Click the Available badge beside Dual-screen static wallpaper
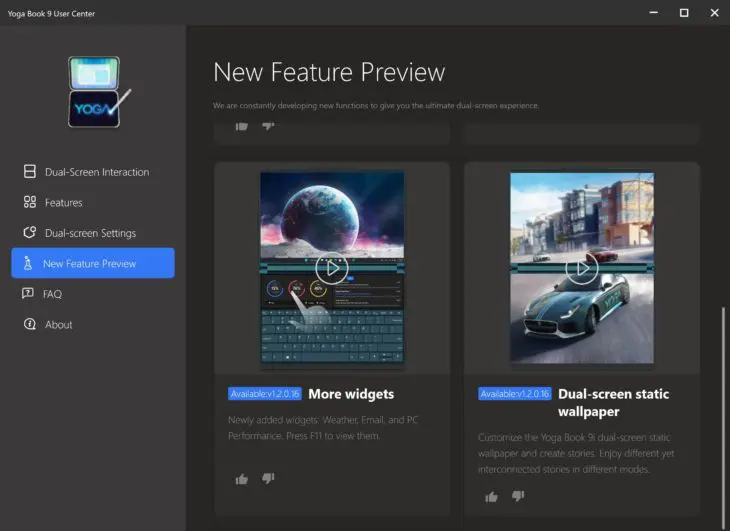Screen dimensions: 730x531 coord(515,394)
